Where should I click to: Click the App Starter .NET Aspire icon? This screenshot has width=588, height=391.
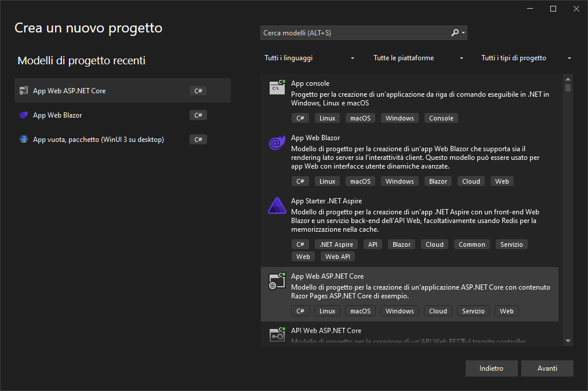coord(277,206)
